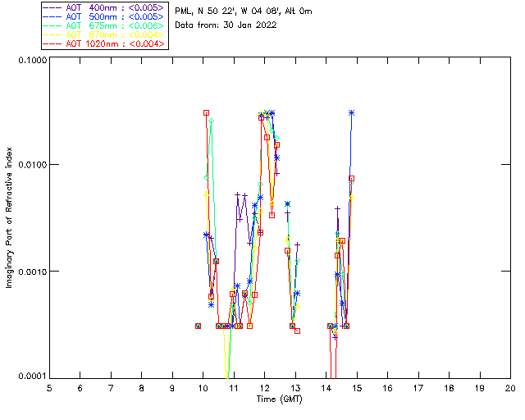The height and width of the screenshot is (420, 525).
Task: Click the 12 tick on the time axis
Action: [264, 388]
